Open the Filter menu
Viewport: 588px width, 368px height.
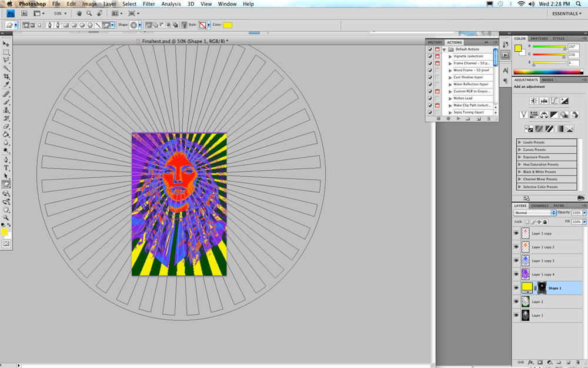coord(149,4)
